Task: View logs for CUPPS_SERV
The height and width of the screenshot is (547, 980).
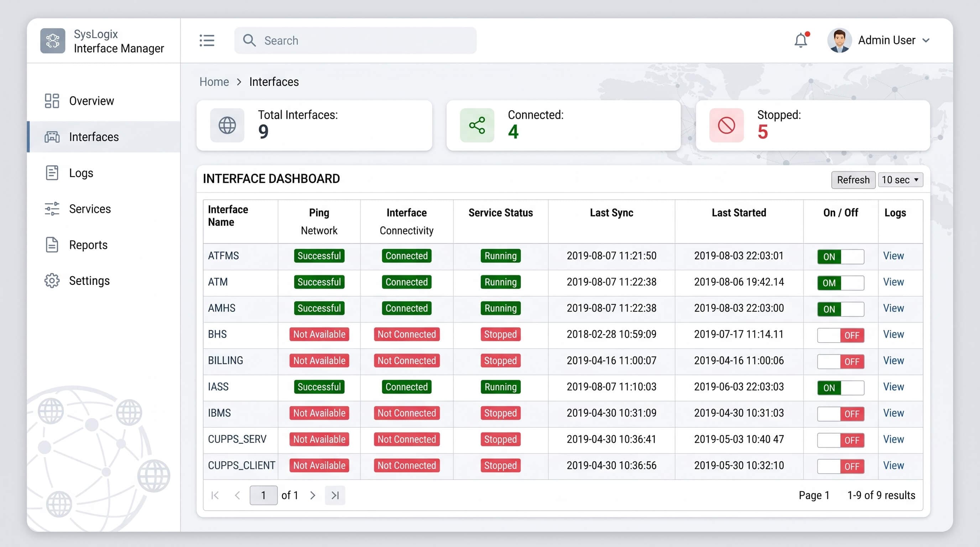Action: point(893,439)
